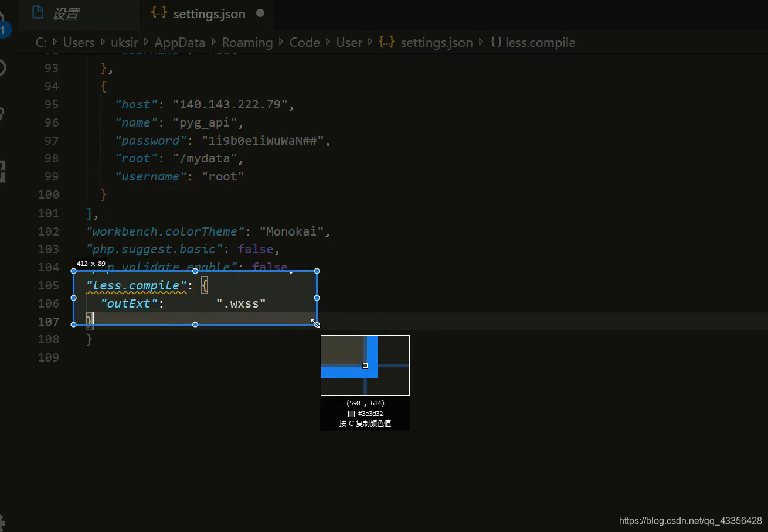The width and height of the screenshot is (768, 532).
Task: Open the Manage gear in activity bar
Action: click(x=2, y=522)
